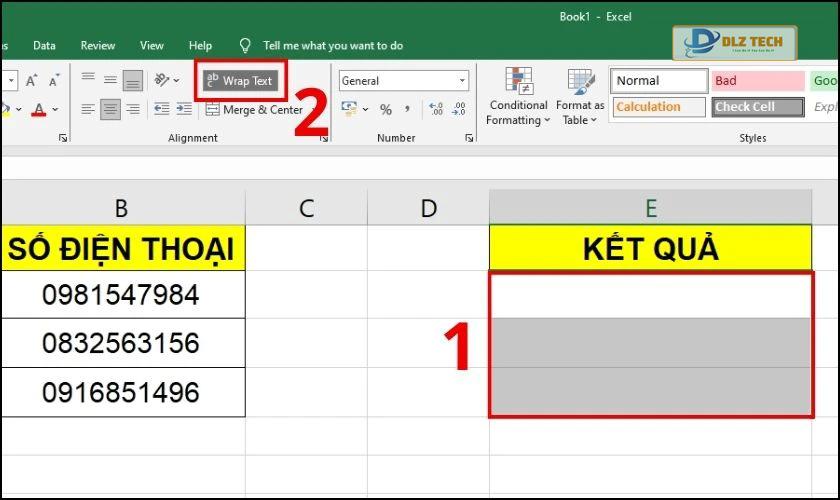Open the Number Format dropdown showing General
The height and width of the screenshot is (500, 840).
click(404, 81)
